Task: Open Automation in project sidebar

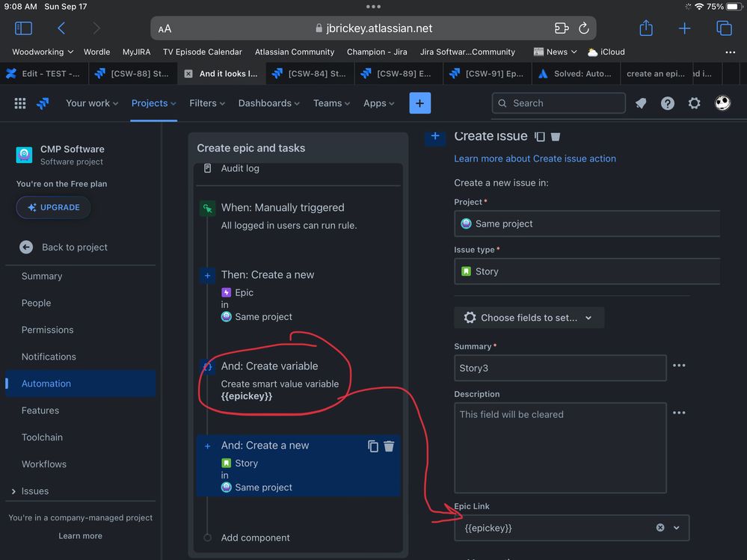Action: [x=80, y=384]
